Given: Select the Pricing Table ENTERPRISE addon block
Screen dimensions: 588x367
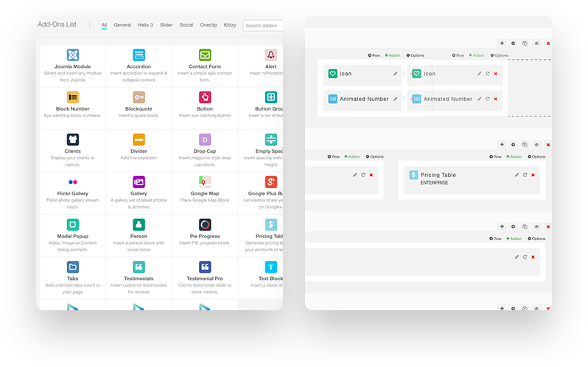Looking at the screenshot, I should (x=472, y=179).
